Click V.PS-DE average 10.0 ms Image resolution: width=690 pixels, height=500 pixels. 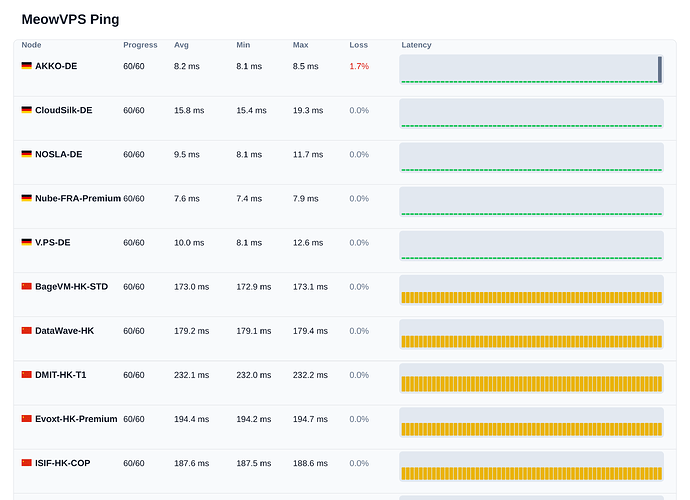189,243
